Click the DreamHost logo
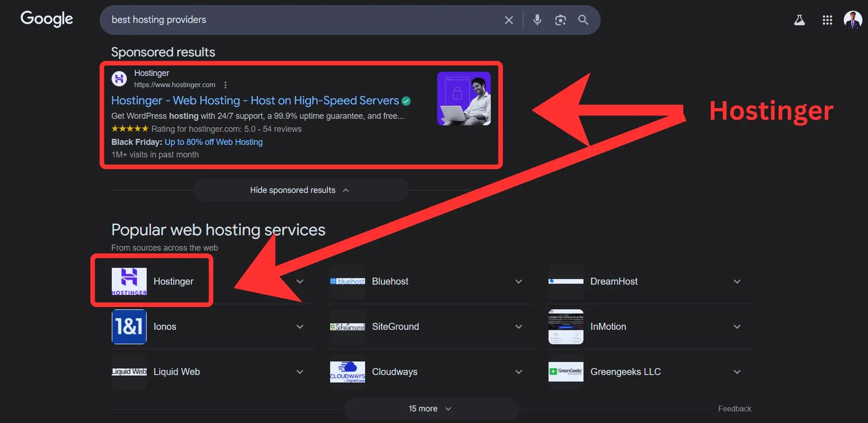 click(x=566, y=281)
